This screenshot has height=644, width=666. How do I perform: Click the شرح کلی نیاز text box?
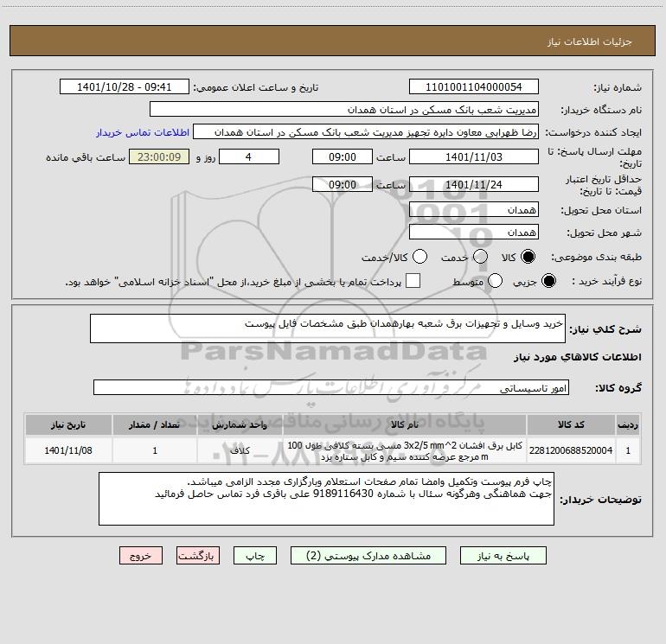pyautogui.click(x=328, y=328)
